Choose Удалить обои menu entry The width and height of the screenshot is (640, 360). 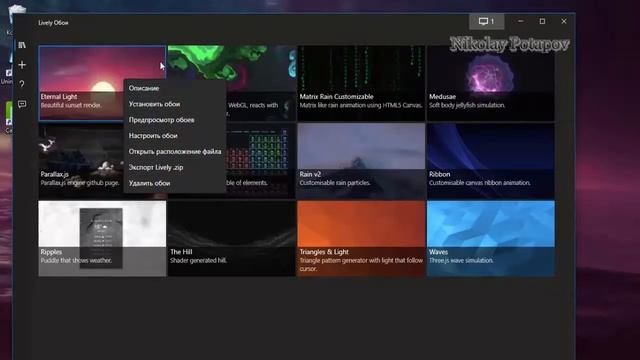tap(174, 183)
